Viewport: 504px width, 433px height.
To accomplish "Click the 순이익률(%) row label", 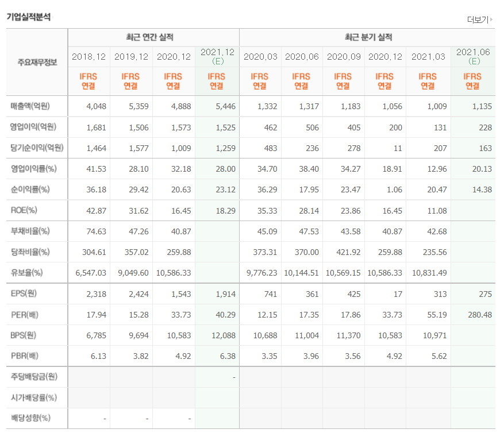I will tap(30, 190).
